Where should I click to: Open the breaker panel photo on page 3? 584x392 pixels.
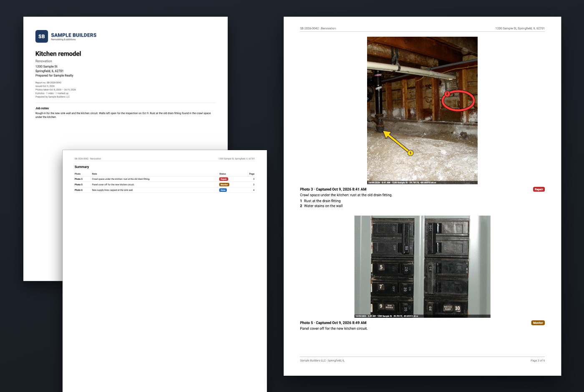pyautogui.click(x=422, y=266)
